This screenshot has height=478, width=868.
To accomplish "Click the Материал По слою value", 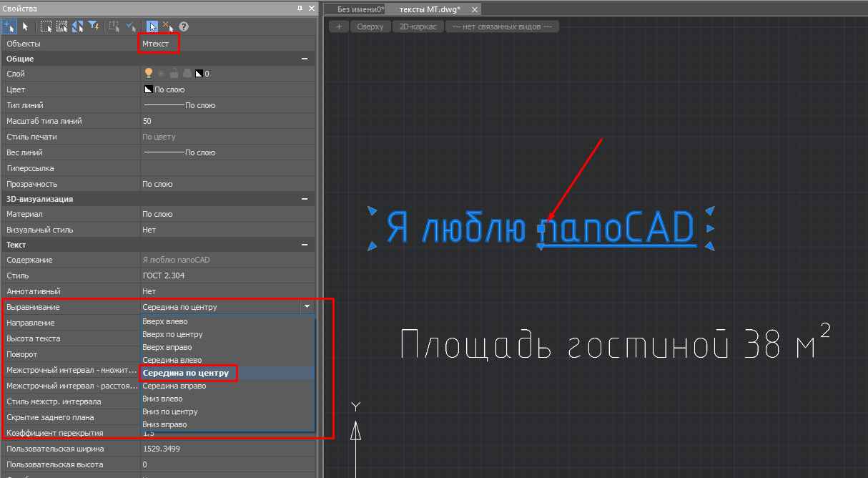I will [227, 214].
